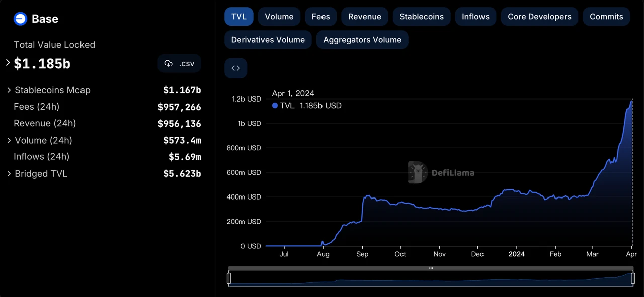Click the Total Value Locked heading

[54, 45]
